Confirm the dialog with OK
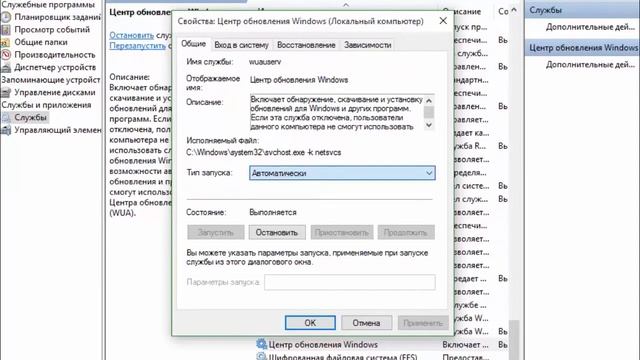 pyautogui.click(x=310, y=323)
